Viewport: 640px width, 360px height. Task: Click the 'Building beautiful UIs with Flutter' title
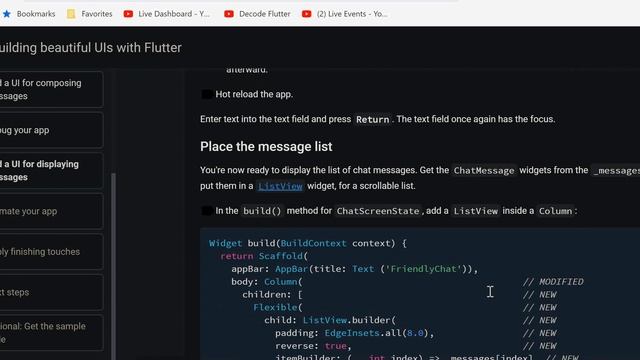pos(91,48)
